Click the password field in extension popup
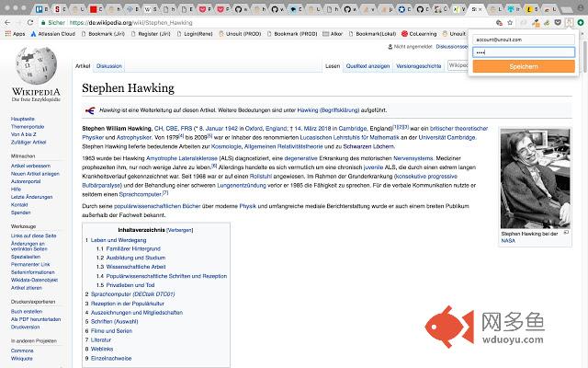 tap(524, 52)
